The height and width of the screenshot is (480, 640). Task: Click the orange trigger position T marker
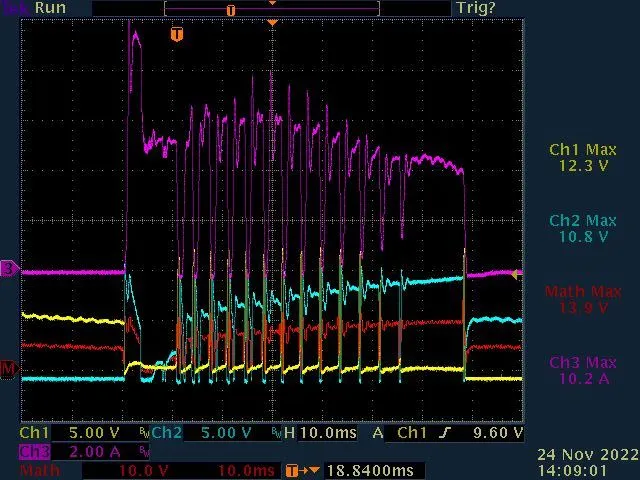tap(177, 35)
